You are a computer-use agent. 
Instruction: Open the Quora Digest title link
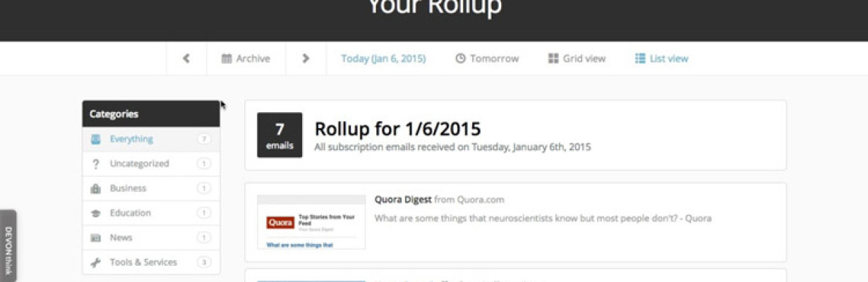click(x=403, y=200)
